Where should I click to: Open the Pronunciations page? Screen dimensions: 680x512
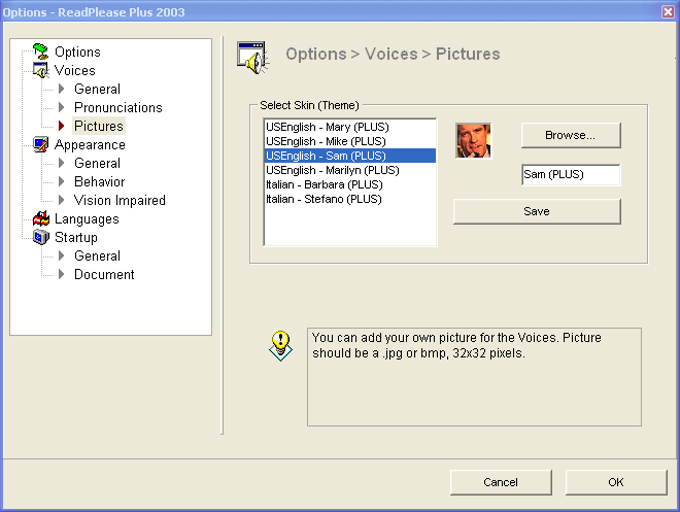[118, 108]
